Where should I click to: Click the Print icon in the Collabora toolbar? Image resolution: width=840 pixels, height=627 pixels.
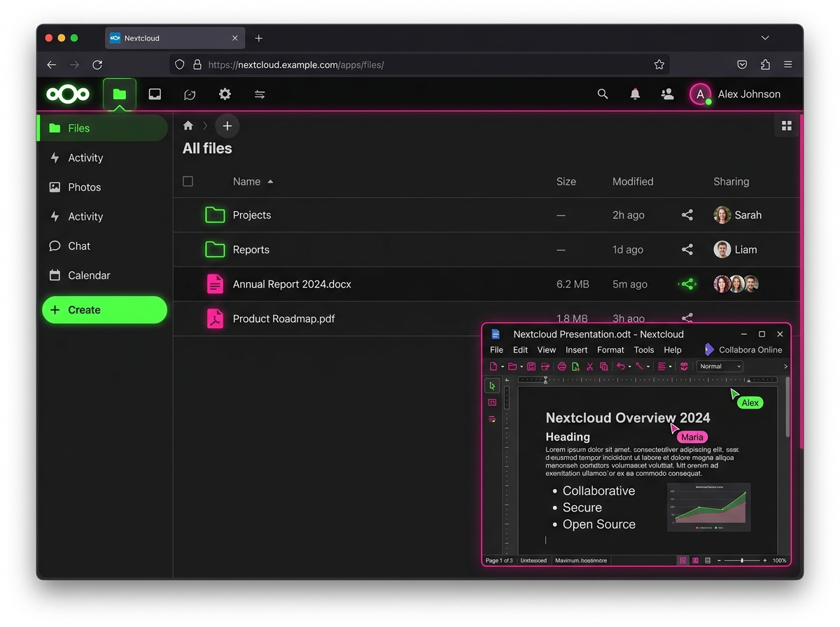(561, 367)
